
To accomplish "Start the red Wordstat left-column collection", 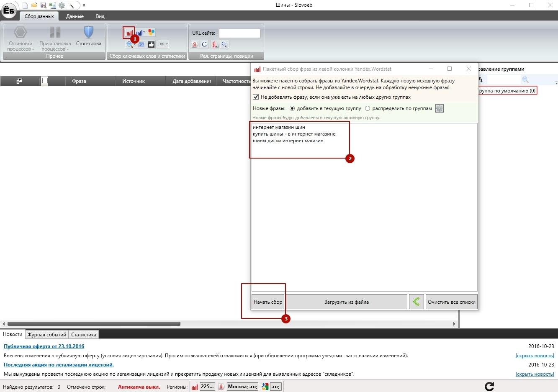I will click(129, 32).
